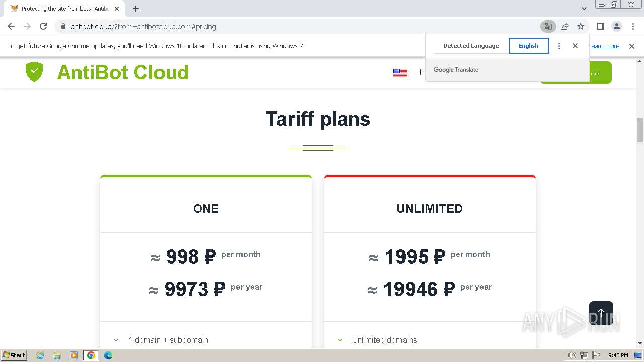Close the Google Translate popup

click(575, 46)
